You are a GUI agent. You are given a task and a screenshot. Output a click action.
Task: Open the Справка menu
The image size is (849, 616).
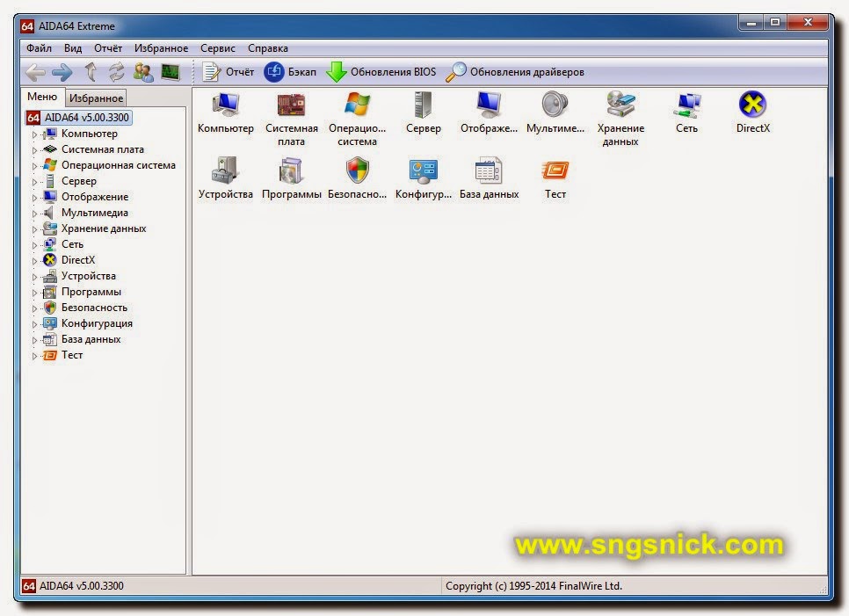[267, 48]
